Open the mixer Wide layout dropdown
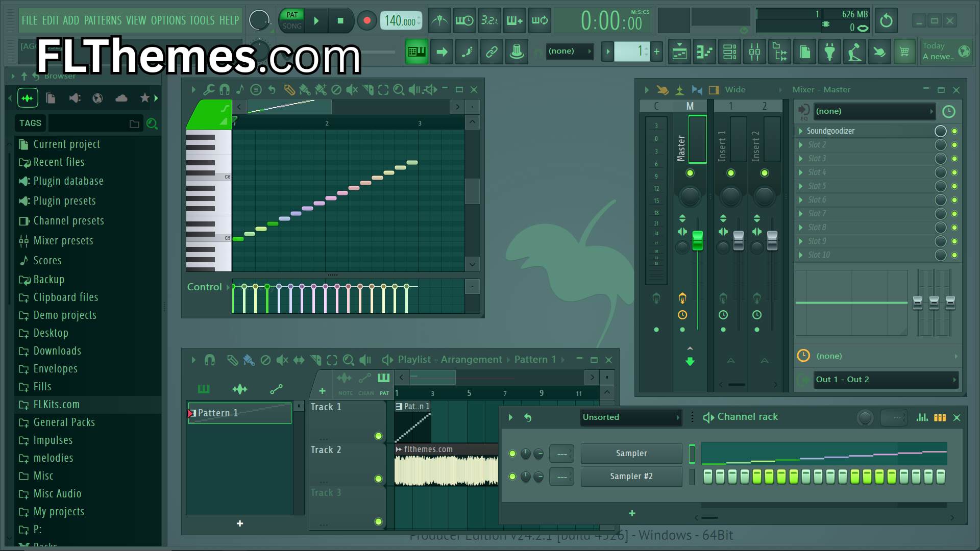Screen dimensions: 980x551 [735, 90]
